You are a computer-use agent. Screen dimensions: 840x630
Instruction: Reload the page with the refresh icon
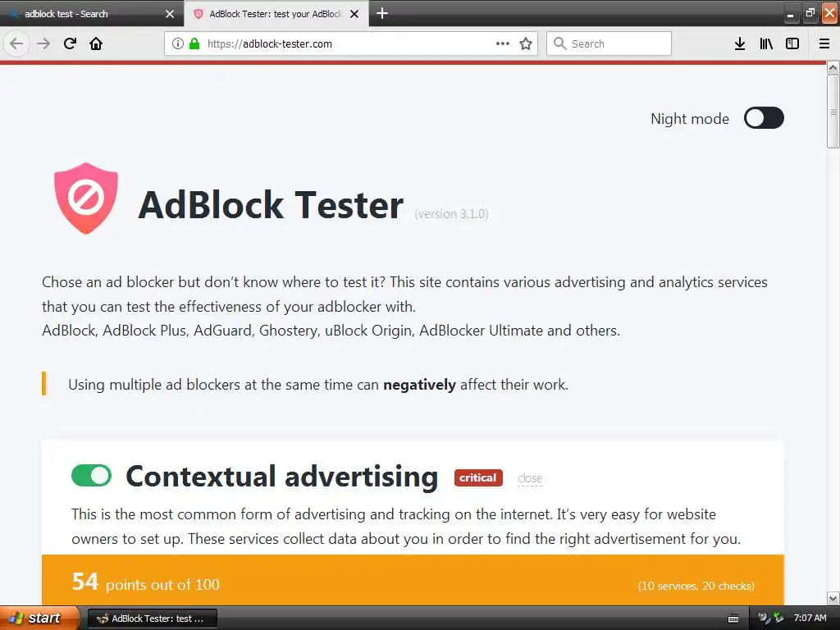70,43
